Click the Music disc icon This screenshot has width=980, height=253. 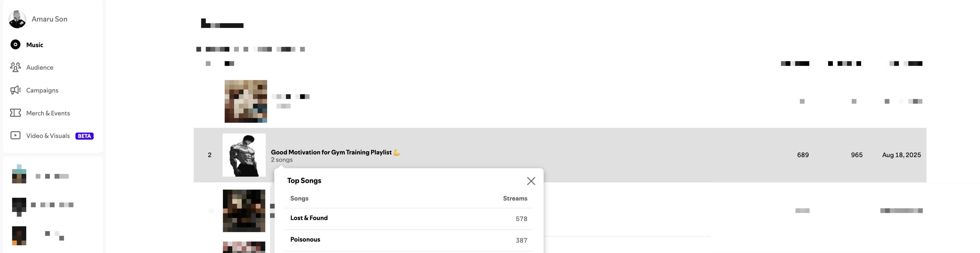(15, 45)
